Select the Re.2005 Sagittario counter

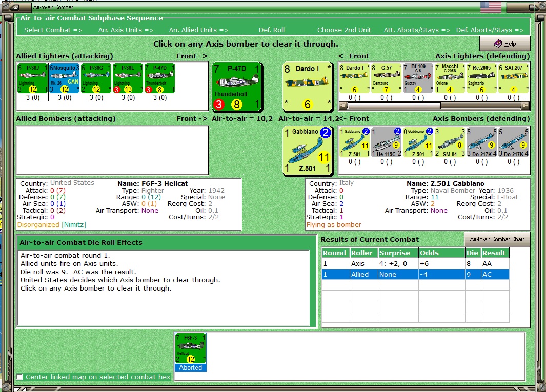(481, 78)
